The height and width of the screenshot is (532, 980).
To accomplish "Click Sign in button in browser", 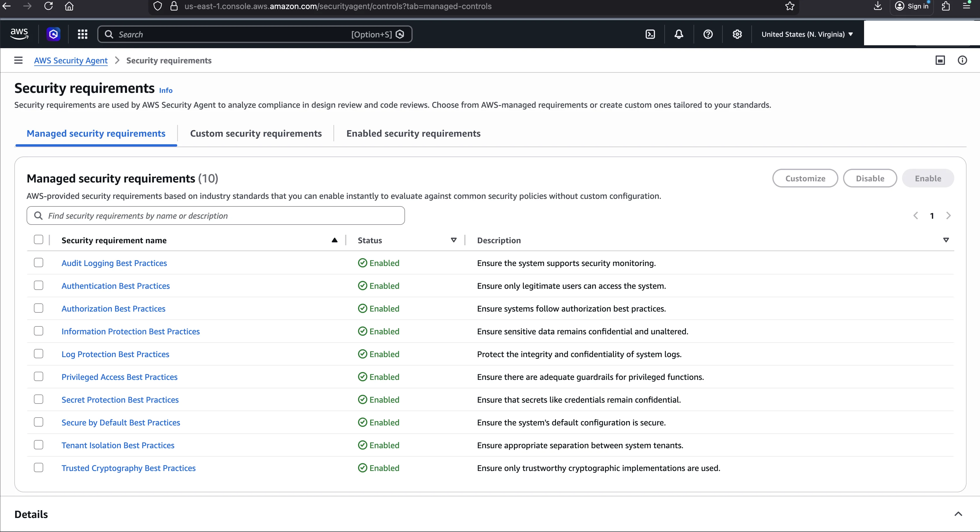I will coord(911,6).
